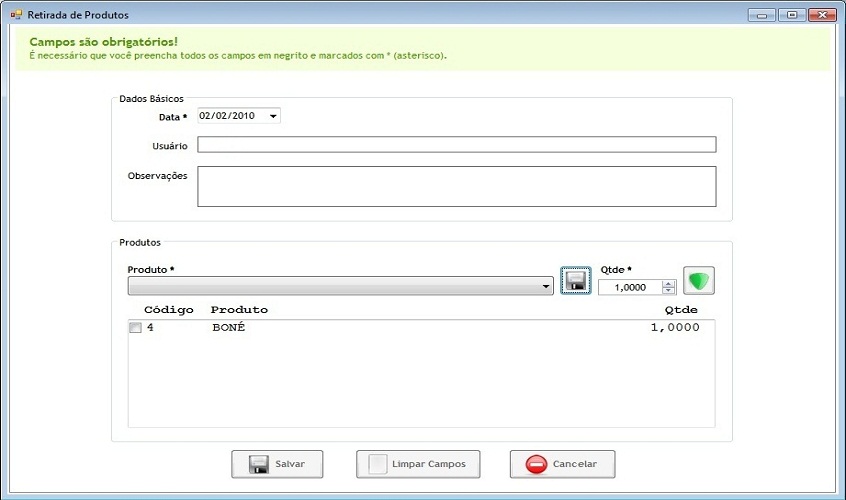Click the Salvar button
This screenshot has width=846, height=500.
[277, 464]
